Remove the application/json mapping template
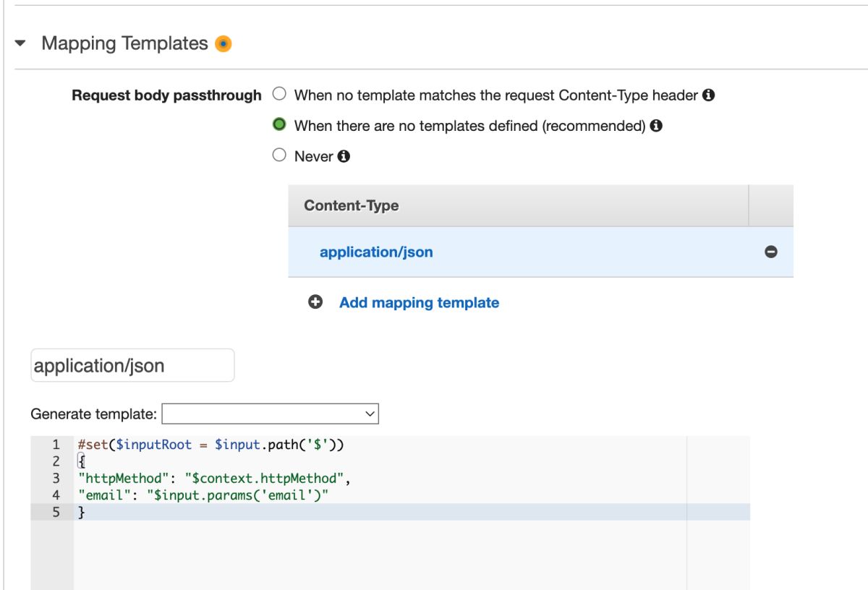Image resolution: width=868 pixels, height=590 pixels. tap(771, 252)
